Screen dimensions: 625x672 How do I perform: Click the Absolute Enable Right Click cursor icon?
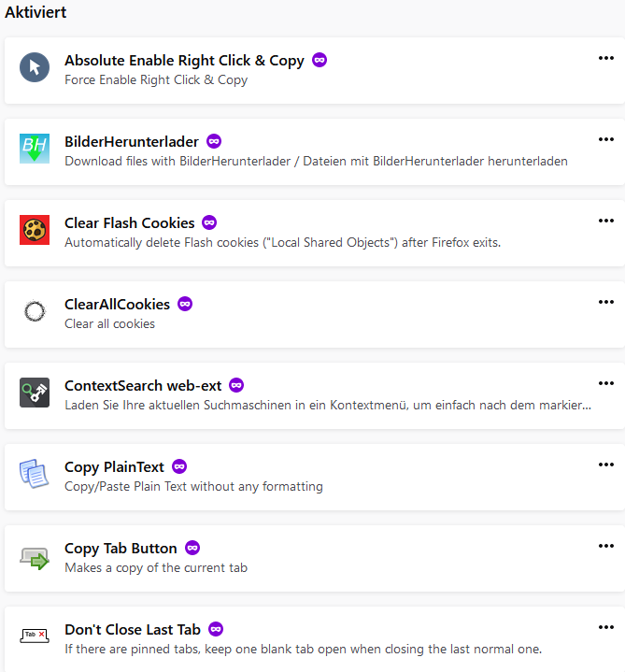35,68
